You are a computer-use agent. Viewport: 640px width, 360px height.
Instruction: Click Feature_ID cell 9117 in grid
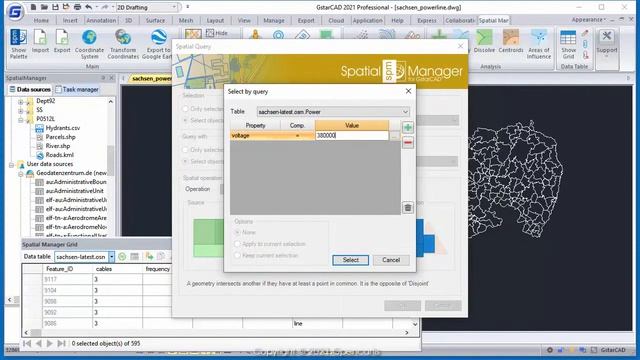coord(67,279)
